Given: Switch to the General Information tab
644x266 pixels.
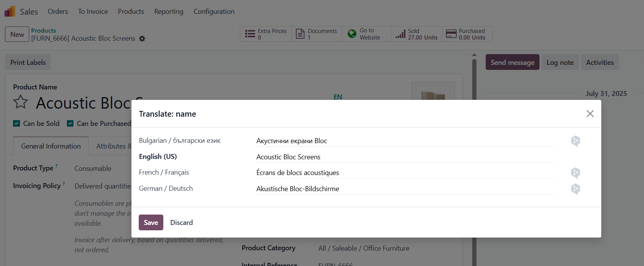Looking at the screenshot, I should [x=51, y=146].
